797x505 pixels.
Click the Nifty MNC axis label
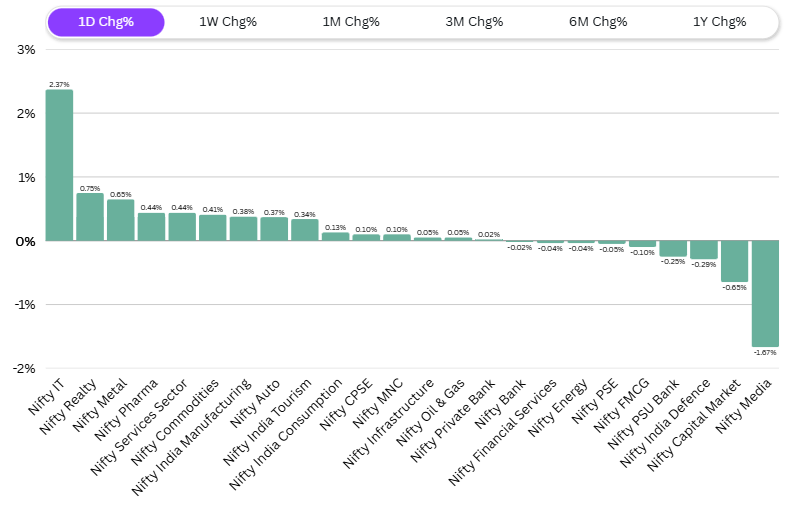pyautogui.click(x=378, y=403)
